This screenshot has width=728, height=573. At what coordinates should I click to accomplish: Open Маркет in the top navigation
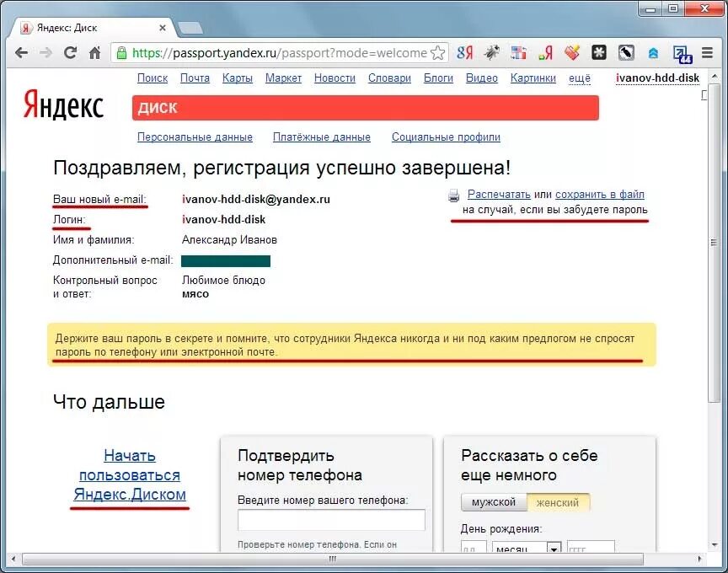[x=283, y=78]
